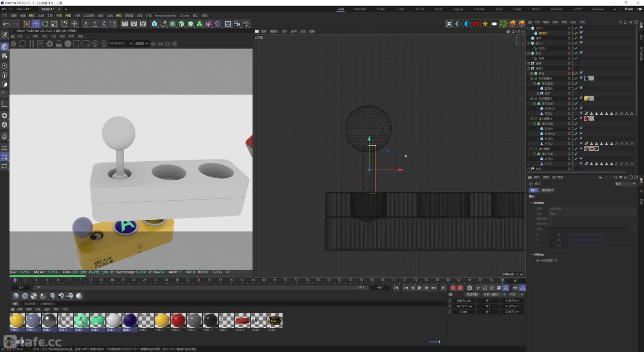Jump to the animation start
Image resolution: width=644 pixels, height=352 pixels.
396,288
